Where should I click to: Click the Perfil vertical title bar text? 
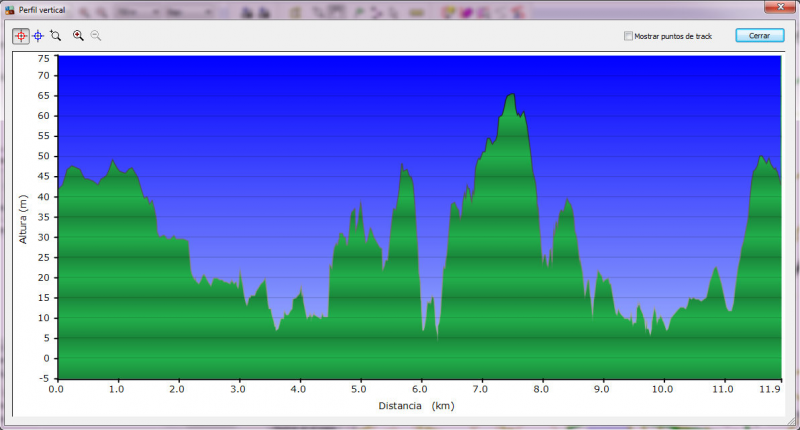(41, 9)
